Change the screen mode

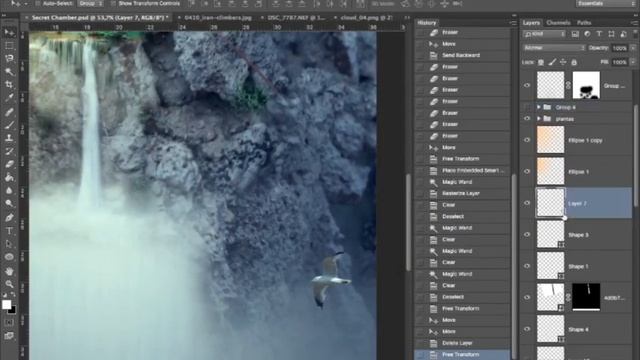coord(9,336)
